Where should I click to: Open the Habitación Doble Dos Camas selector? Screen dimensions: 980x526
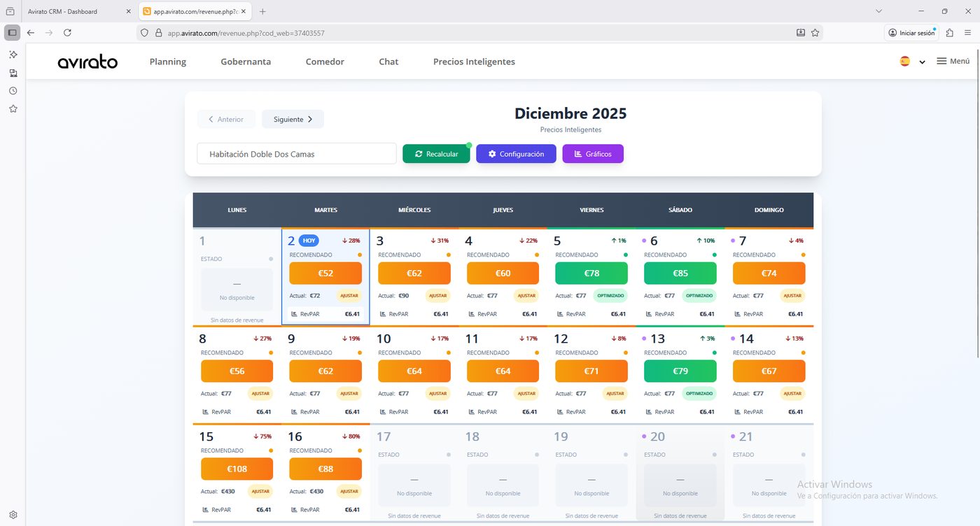tap(297, 154)
